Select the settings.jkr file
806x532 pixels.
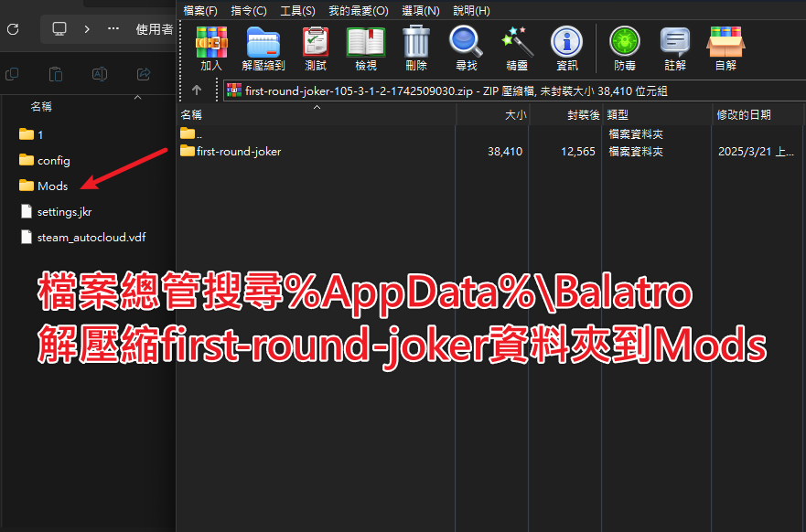coord(56,211)
